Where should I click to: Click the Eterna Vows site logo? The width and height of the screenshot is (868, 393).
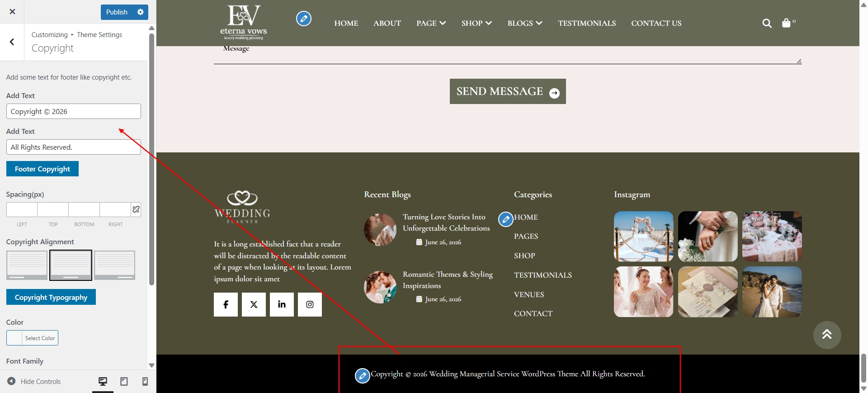pos(244,23)
